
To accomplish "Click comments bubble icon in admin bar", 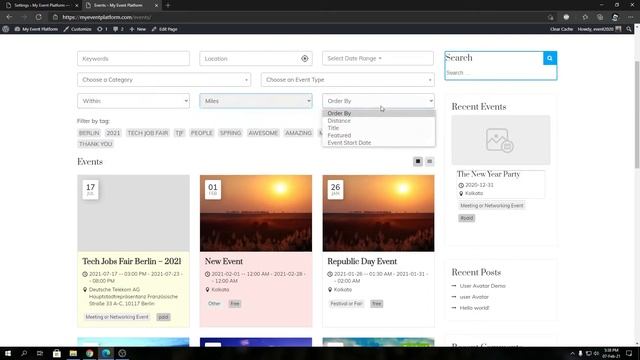I will click(x=118, y=29).
